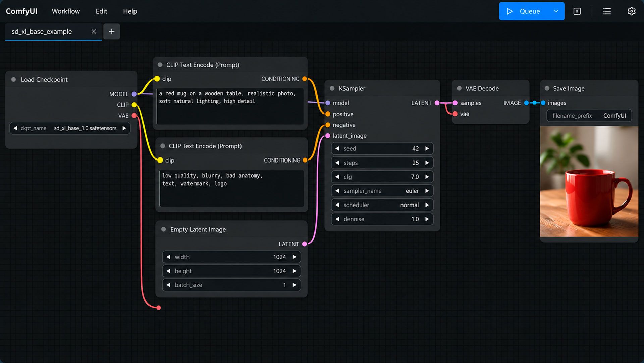Click the LATENT output socket on Empty Latent Image
Viewport: 644px width, 363px height.
(305, 244)
